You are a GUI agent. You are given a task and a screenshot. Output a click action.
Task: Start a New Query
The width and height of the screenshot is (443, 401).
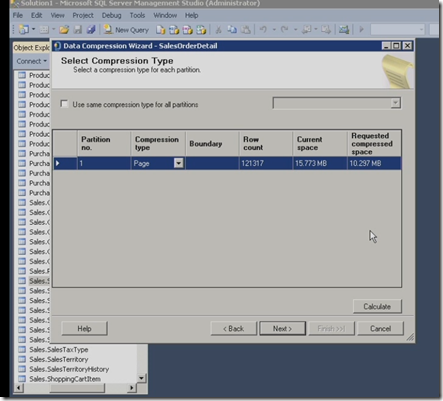(x=126, y=30)
